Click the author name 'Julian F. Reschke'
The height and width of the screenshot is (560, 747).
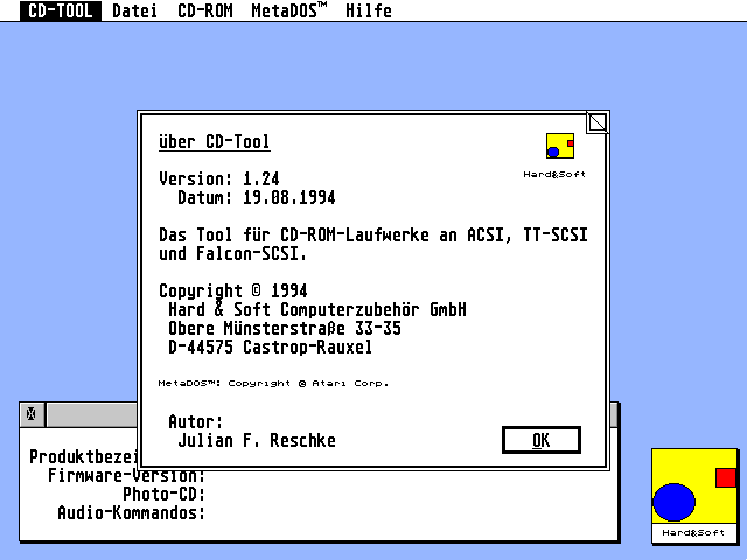(x=257, y=440)
